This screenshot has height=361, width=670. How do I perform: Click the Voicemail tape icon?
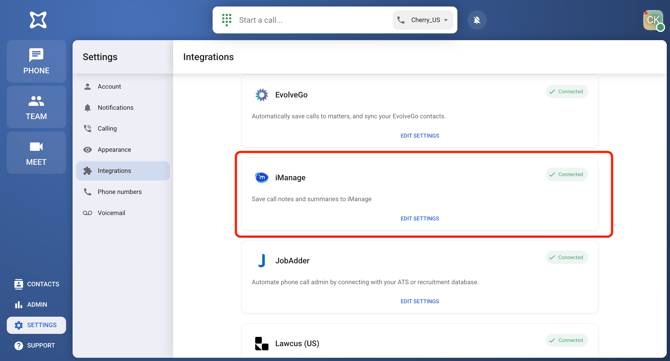(x=88, y=213)
